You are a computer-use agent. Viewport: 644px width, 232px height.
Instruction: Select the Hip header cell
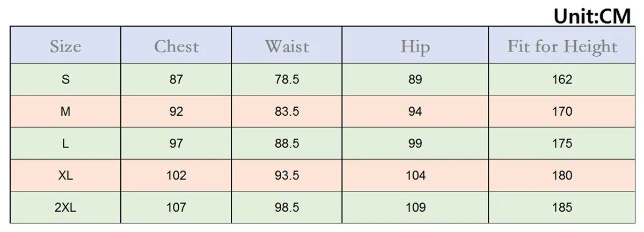coord(415,45)
